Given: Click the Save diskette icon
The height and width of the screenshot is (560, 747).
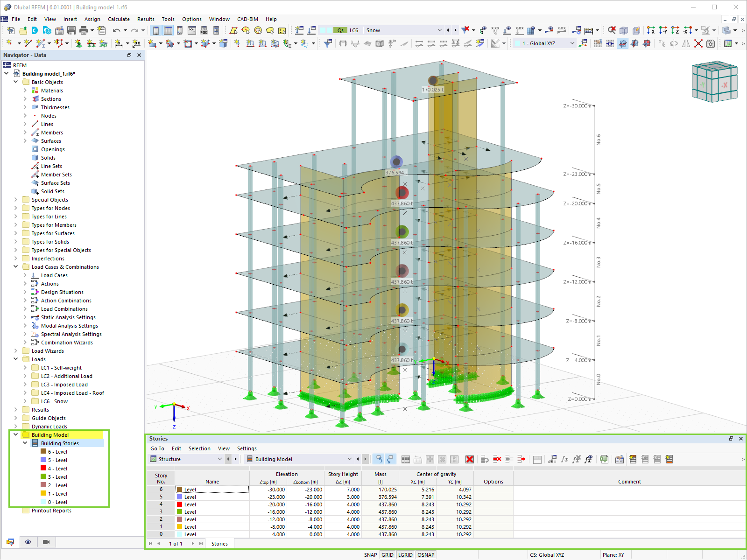Looking at the screenshot, I should [x=71, y=30].
